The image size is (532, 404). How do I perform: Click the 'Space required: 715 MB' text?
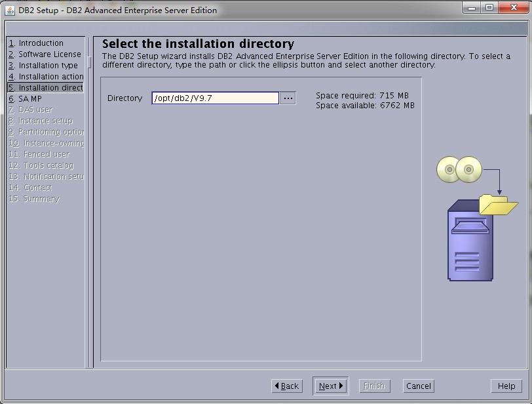362,95
